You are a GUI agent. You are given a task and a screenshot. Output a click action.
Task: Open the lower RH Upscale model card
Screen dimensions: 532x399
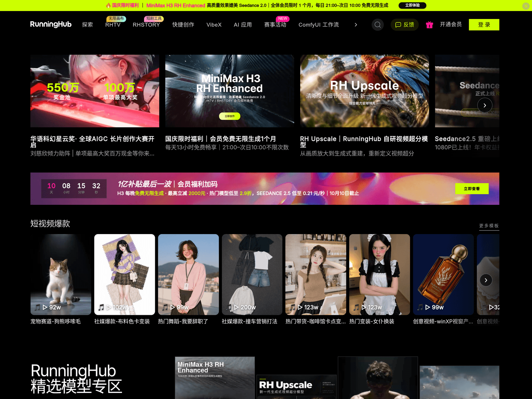point(297,387)
